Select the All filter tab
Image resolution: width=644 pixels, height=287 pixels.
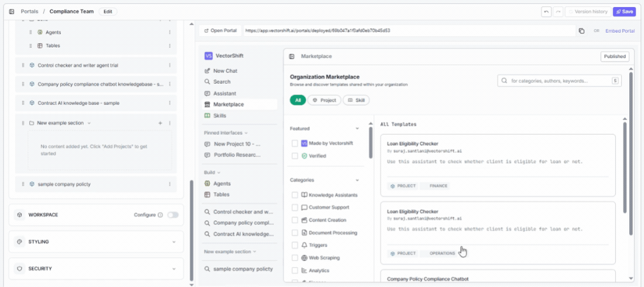(298, 100)
